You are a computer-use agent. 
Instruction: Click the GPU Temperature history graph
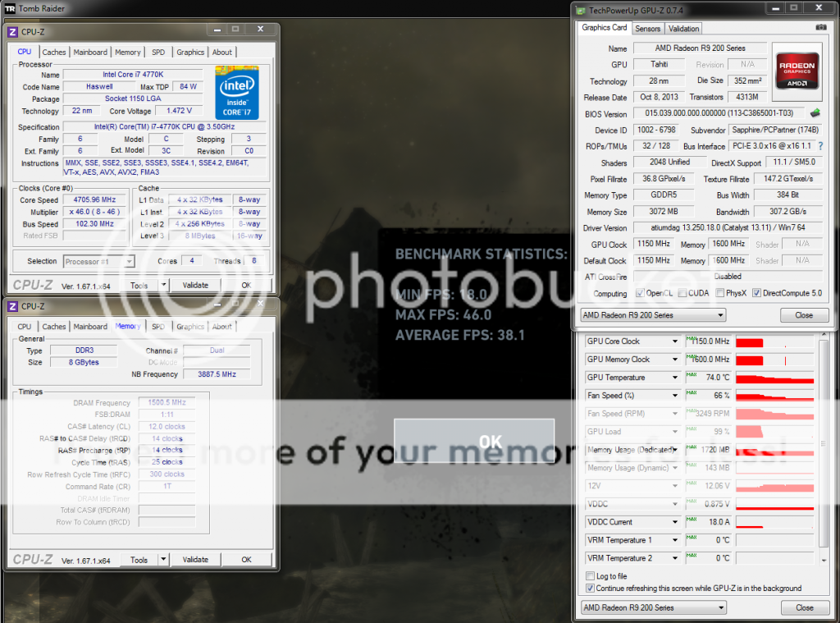pyautogui.click(x=774, y=378)
